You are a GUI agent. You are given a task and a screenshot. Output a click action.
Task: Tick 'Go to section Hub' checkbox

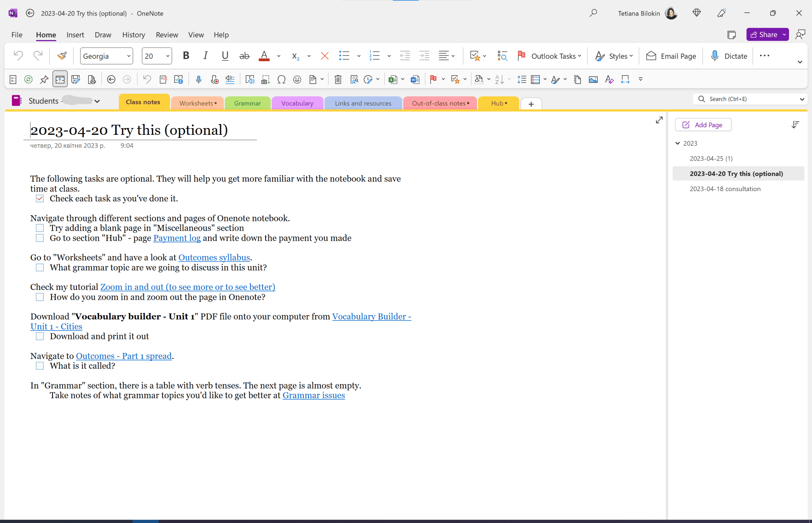(40, 238)
